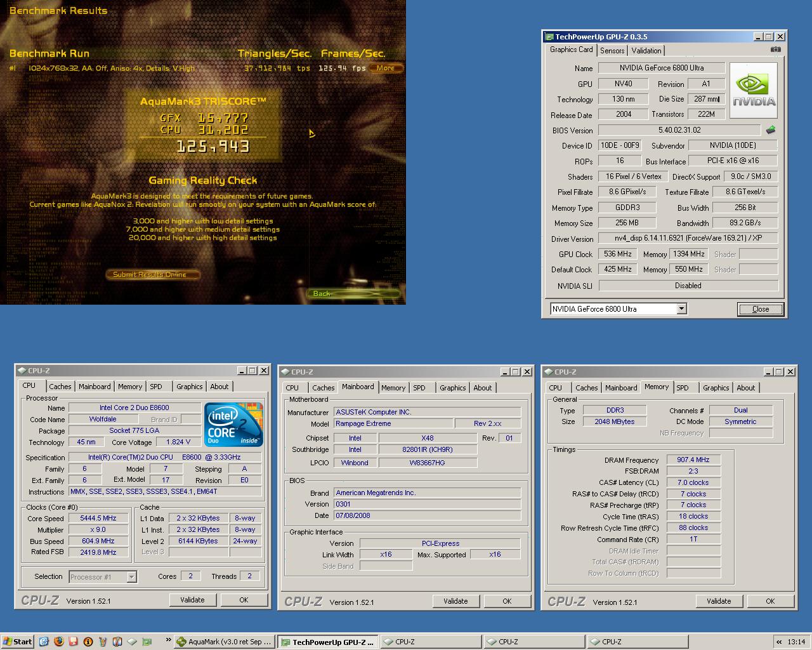Click the Driver Version field in GPU-Z
The height and width of the screenshot is (650, 812).
[x=688, y=239]
